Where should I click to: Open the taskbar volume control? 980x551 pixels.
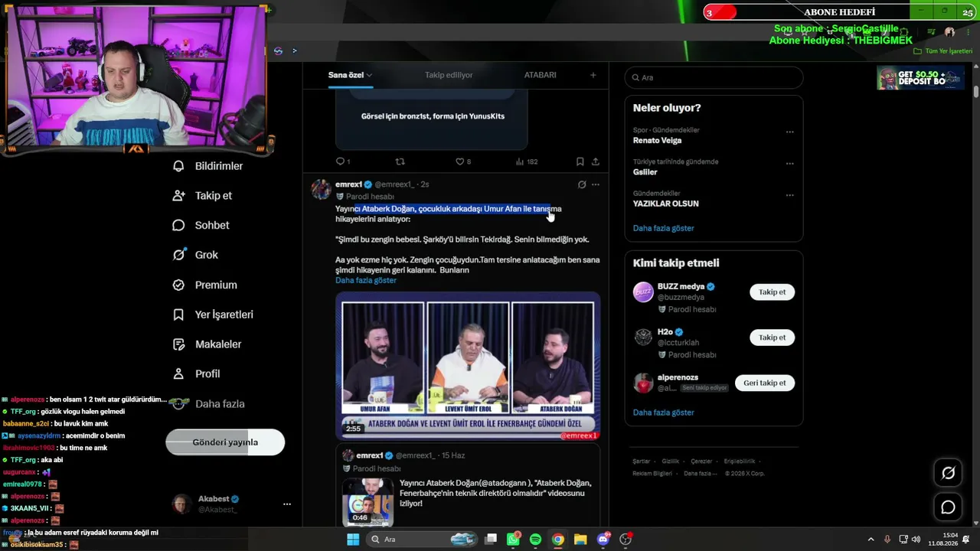tap(917, 540)
